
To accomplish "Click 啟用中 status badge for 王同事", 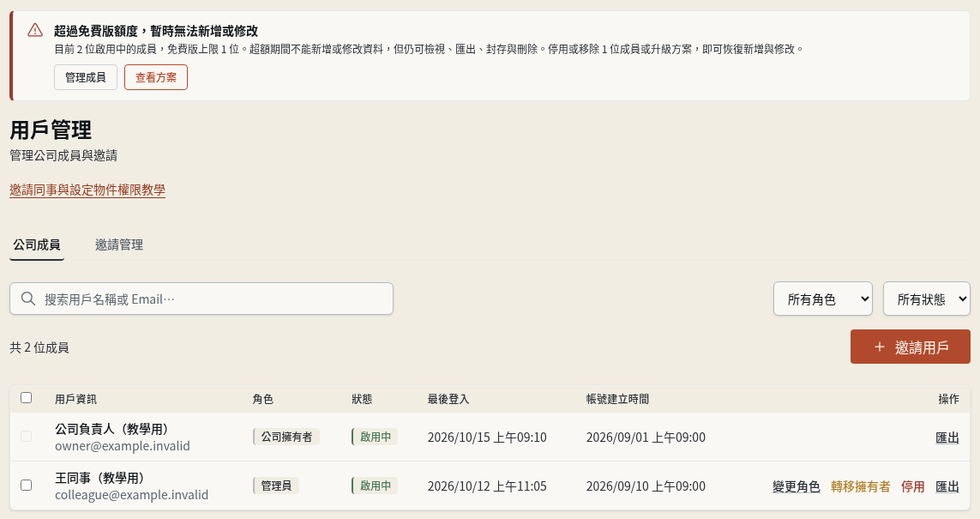I will 375,486.
